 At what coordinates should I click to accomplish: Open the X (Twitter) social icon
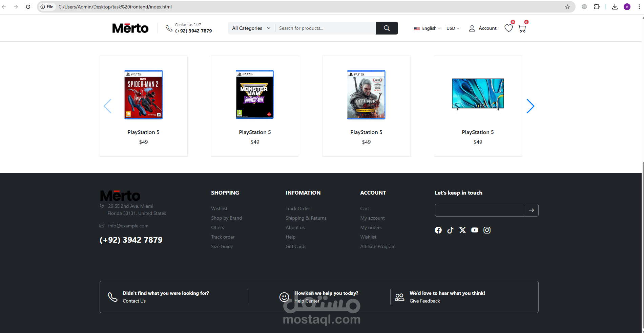(462, 230)
